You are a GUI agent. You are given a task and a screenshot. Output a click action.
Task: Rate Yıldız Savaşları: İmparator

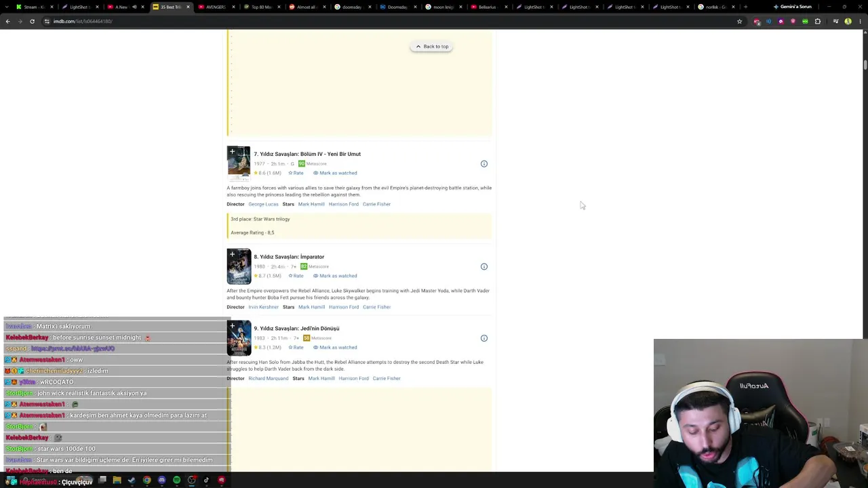296,276
